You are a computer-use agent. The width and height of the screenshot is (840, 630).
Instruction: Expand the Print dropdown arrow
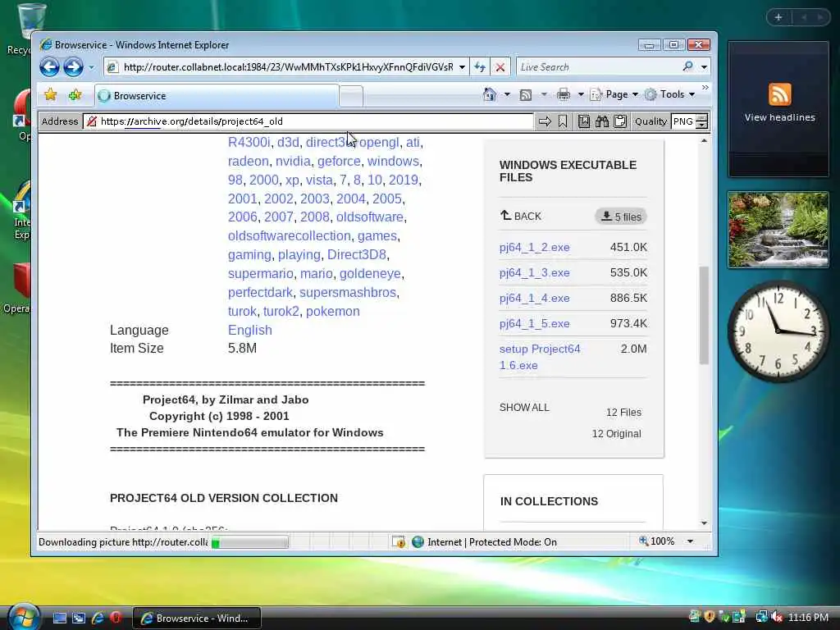click(580, 95)
